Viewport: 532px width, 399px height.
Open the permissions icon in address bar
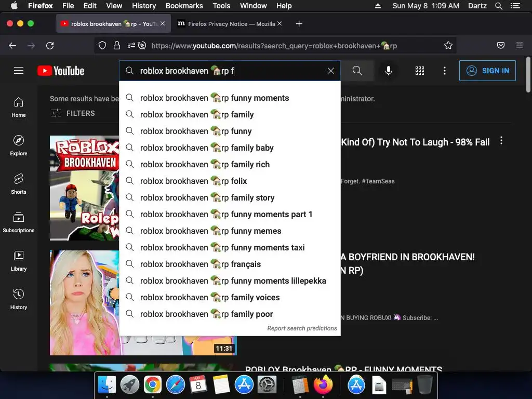[131, 46]
